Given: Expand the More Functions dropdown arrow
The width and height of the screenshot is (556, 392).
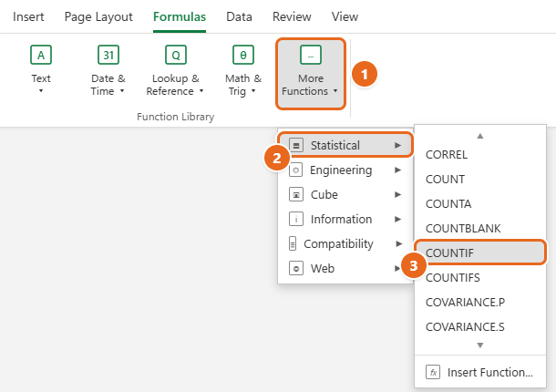Looking at the screenshot, I should (x=335, y=91).
